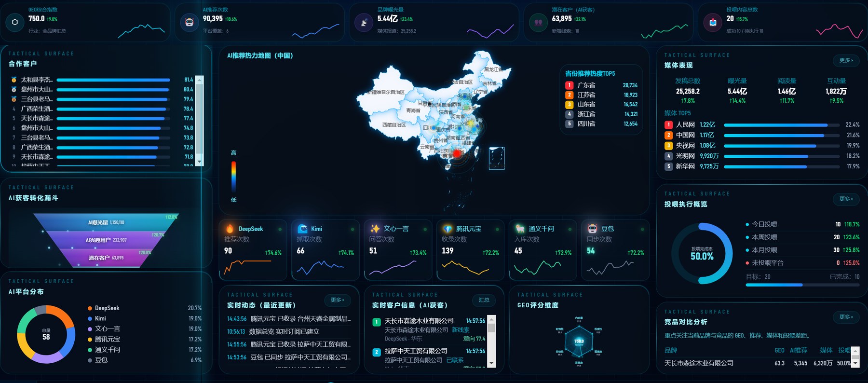Click the AI兴趣用户 funnel segment
This screenshot has width=868, height=383.
click(106, 240)
